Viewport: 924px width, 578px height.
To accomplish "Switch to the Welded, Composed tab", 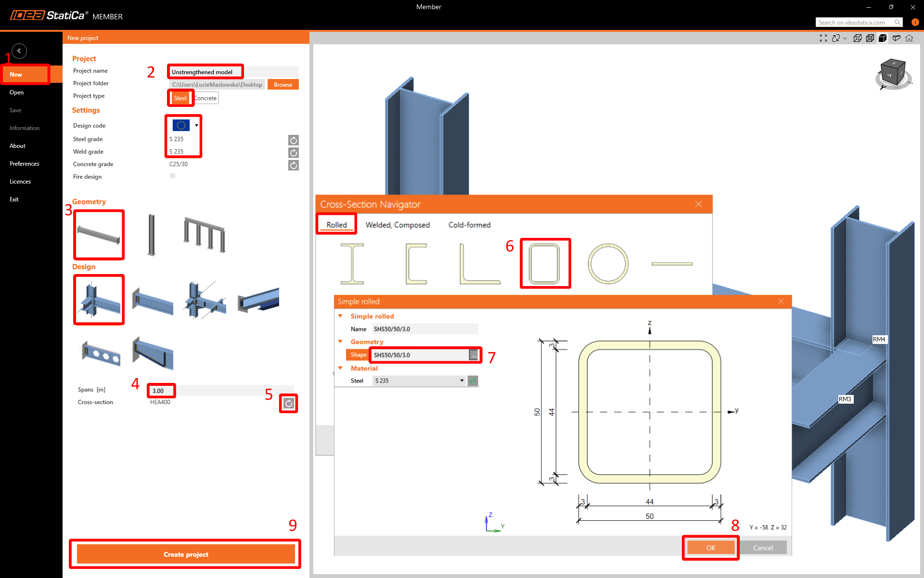I will coord(398,225).
